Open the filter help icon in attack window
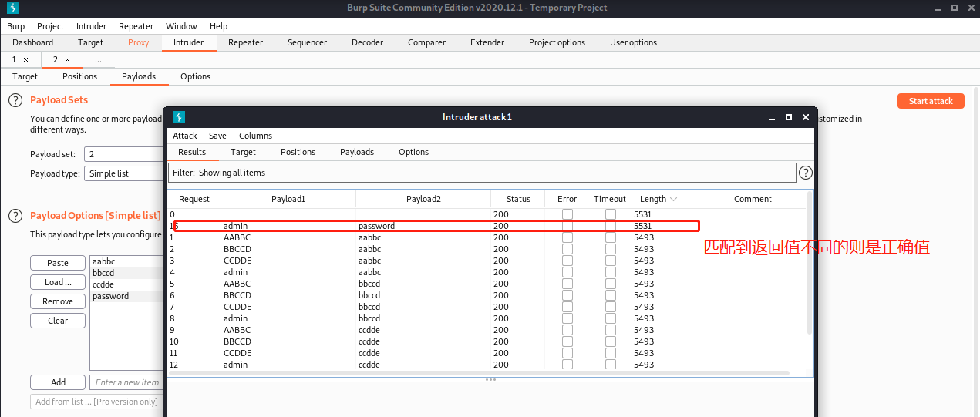This screenshot has width=980, height=417. (806, 173)
